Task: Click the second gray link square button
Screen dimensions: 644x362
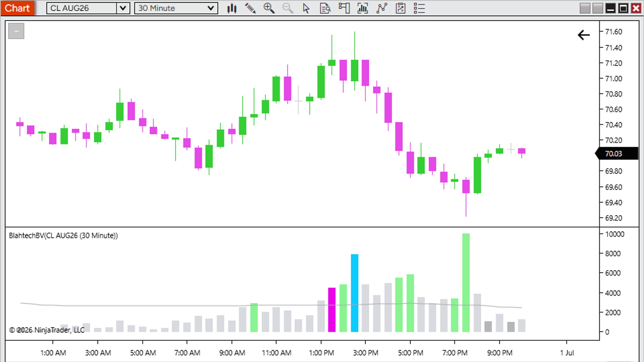Action: (598, 8)
